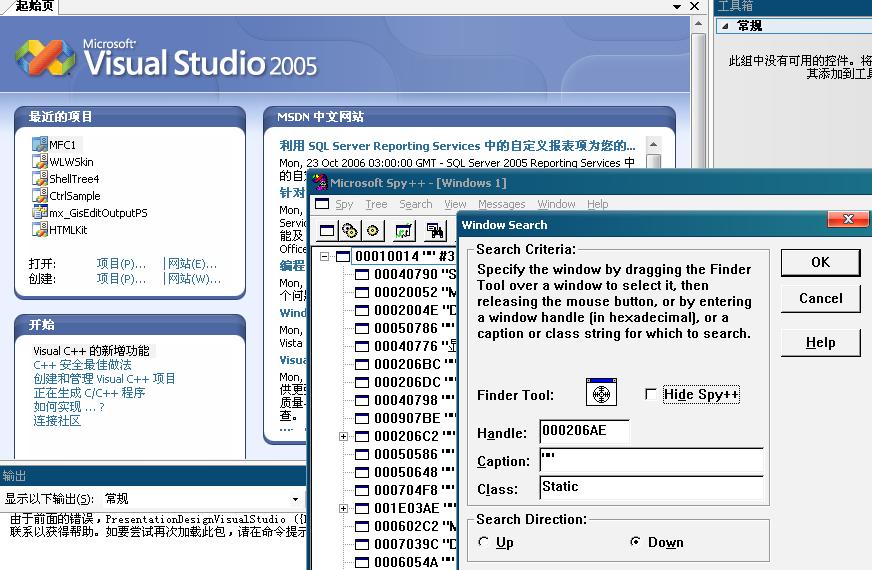Open the 正在生成 C/C++ 程序 link
Viewport: 872px width, 570px height.
coord(89,393)
